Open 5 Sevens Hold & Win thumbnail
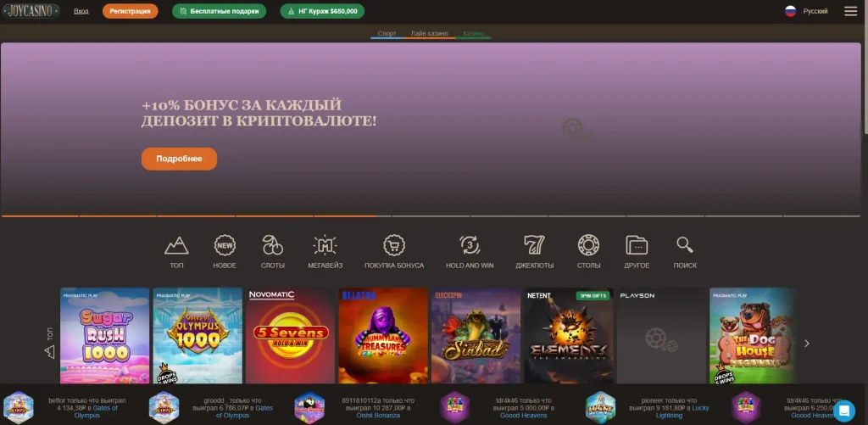868x425 pixels. (290, 336)
